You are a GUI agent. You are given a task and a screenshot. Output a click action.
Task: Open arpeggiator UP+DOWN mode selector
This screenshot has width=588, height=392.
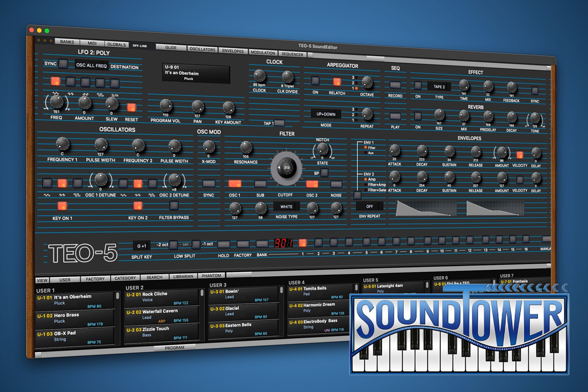(326, 114)
